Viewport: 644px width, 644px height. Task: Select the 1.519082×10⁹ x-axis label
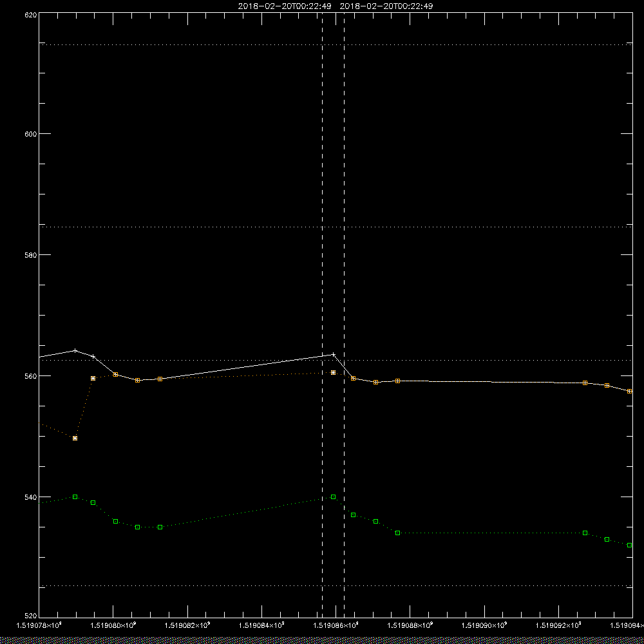(187, 625)
